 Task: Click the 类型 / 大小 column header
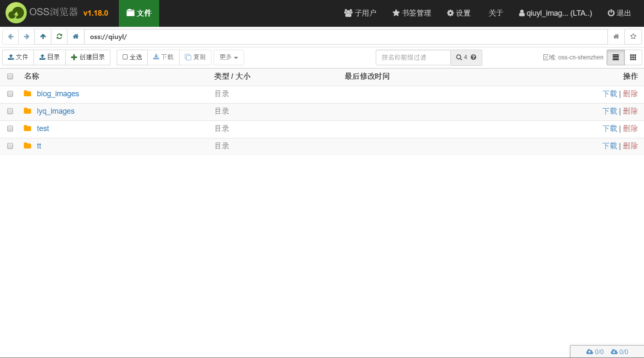click(x=232, y=76)
